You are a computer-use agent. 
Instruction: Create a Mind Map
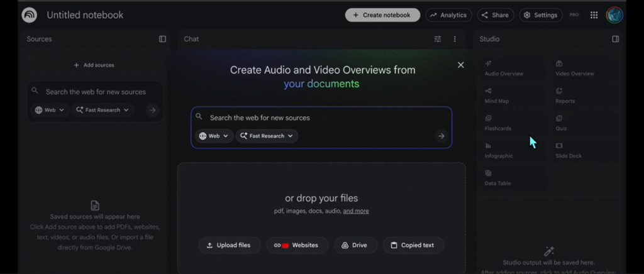tap(497, 96)
